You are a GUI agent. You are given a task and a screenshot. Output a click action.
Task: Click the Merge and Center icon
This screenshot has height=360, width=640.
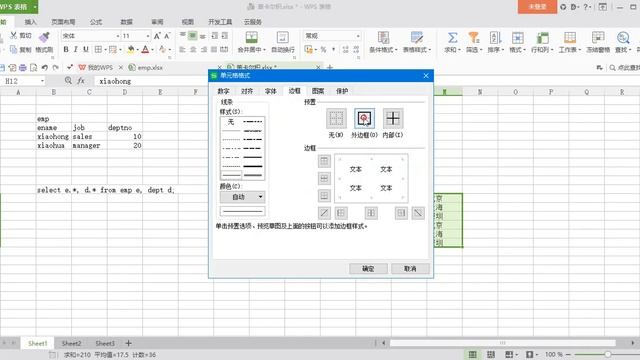click(x=251, y=38)
